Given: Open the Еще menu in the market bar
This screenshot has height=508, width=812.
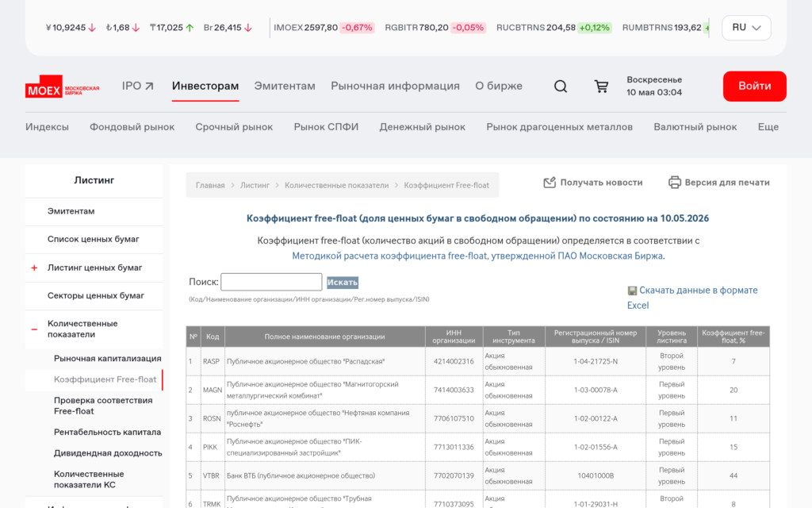Looking at the screenshot, I should click(x=768, y=127).
